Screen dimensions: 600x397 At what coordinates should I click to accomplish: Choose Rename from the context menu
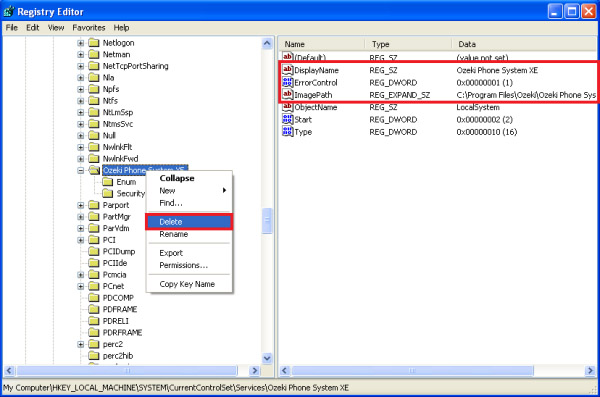pos(189,234)
